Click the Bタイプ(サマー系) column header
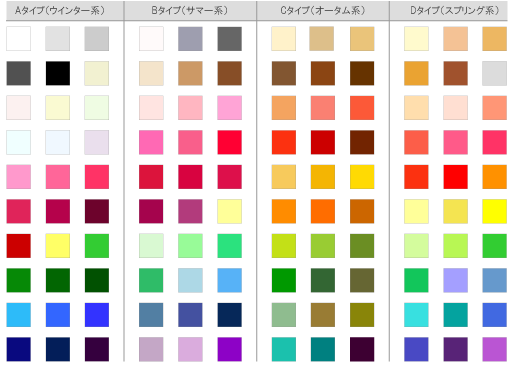Viewport: 511px width, 372px height. coord(190,10)
